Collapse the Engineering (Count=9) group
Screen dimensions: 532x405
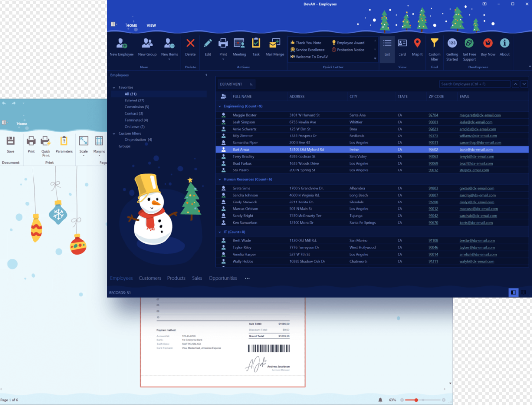[x=219, y=106]
